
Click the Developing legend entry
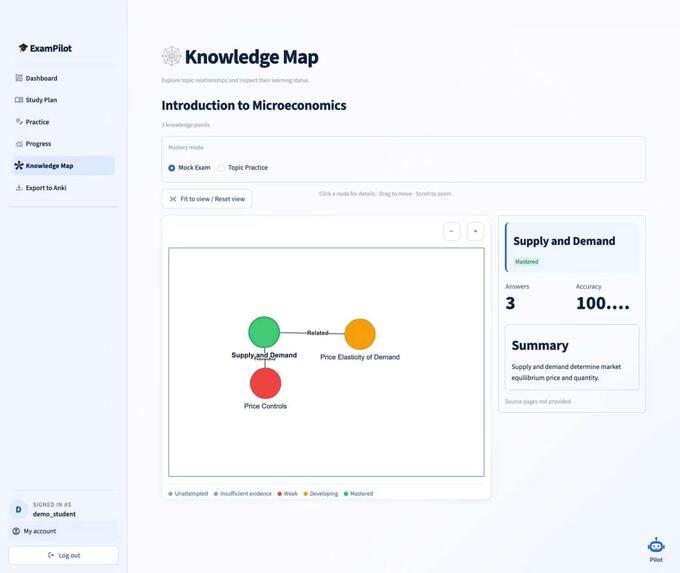320,494
